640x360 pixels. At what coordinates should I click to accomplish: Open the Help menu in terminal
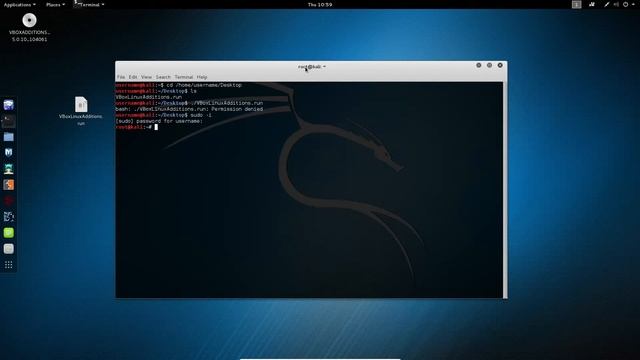(202, 77)
